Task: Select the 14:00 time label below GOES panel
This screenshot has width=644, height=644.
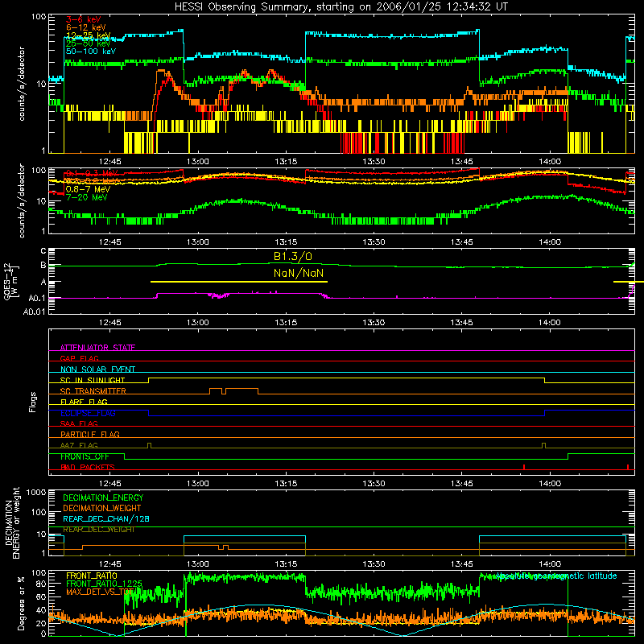Action: [550, 323]
